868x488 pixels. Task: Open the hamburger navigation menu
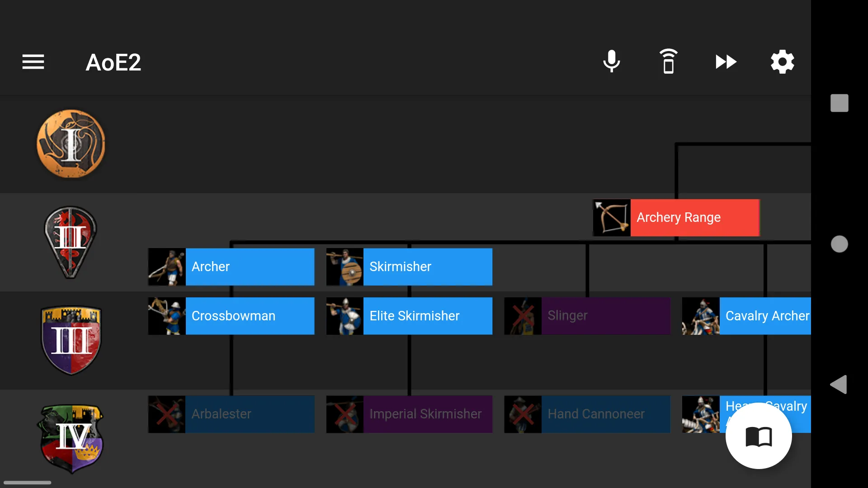point(33,62)
